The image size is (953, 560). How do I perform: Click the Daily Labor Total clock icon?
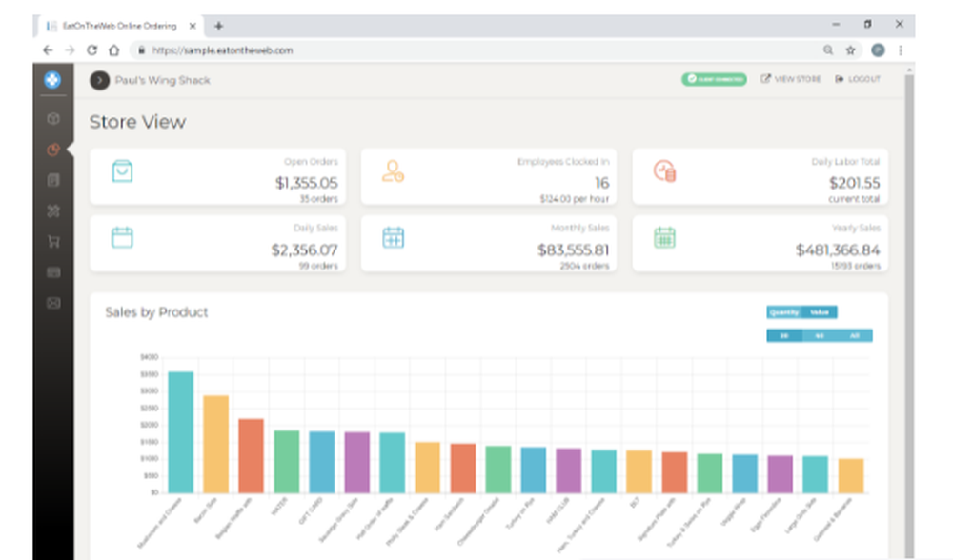coord(664,171)
